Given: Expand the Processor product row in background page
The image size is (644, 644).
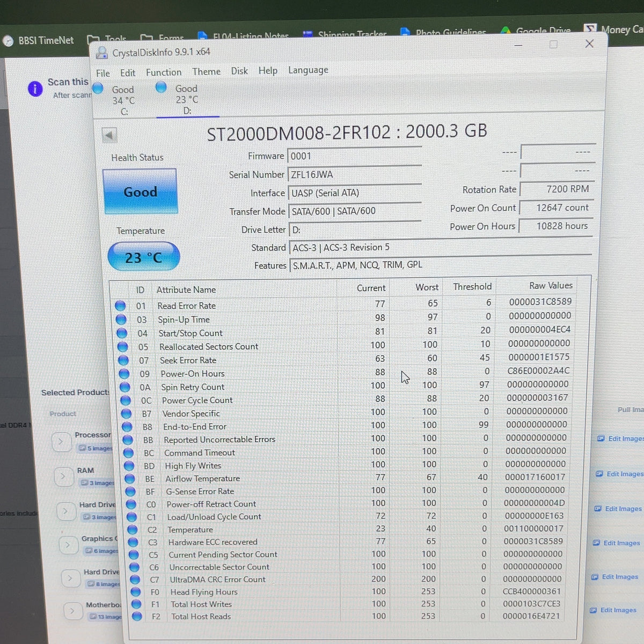Looking at the screenshot, I should click(61, 442).
